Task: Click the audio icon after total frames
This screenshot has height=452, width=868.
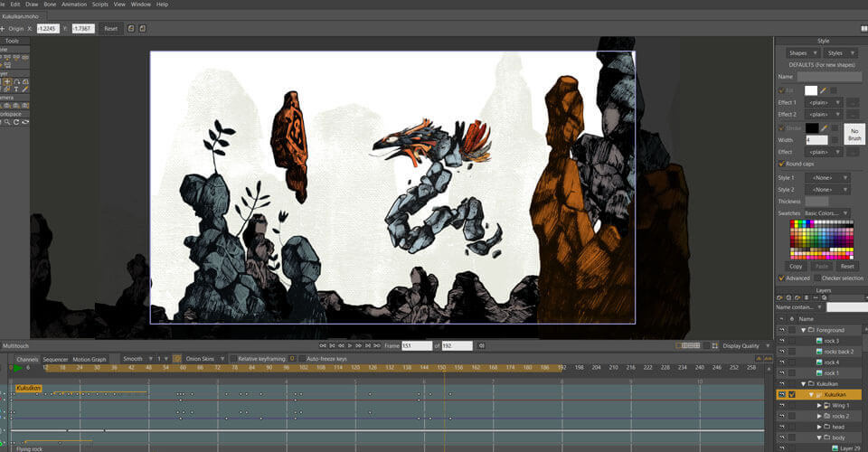Action: pyautogui.click(x=482, y=345)
